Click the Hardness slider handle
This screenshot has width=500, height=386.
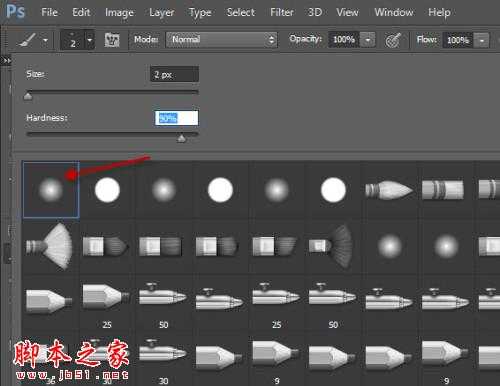click(181, 138)
